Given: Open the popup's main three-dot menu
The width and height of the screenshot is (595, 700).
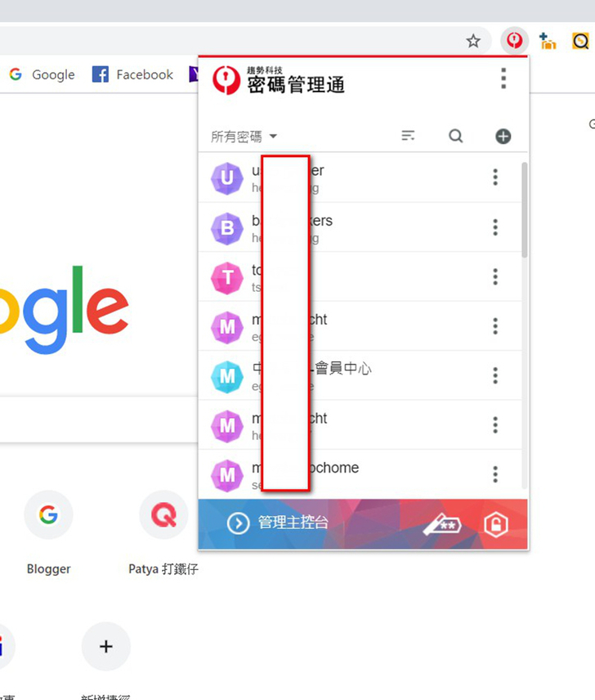Looking at the screenshot, I should coord(503,79).
